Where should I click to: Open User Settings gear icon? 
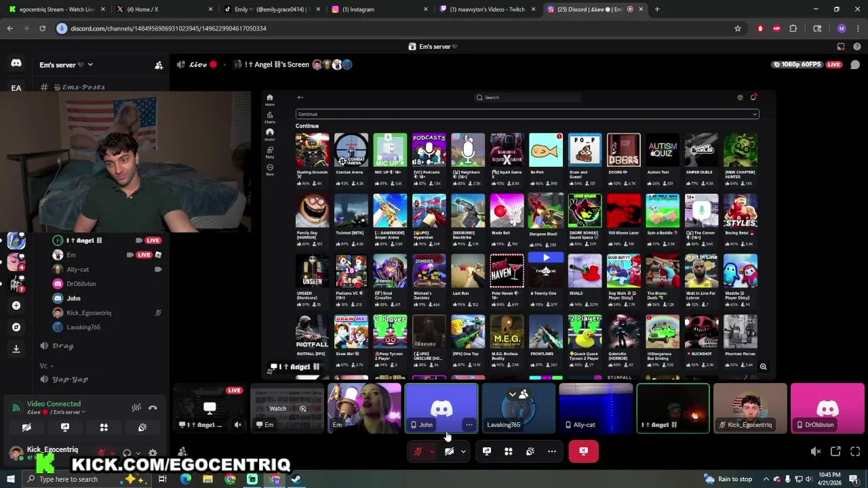153,453
